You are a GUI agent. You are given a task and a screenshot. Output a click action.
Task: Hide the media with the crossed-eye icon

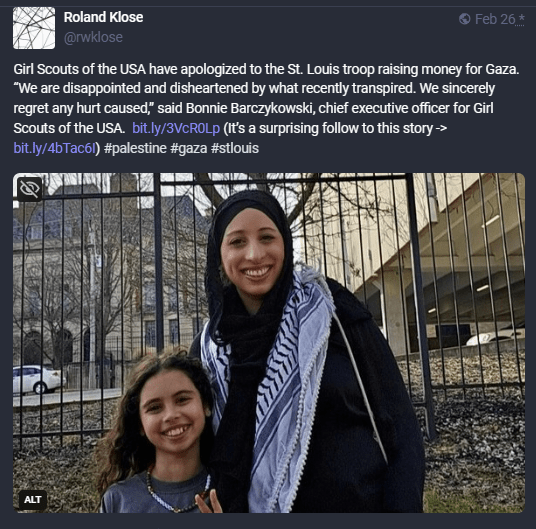30,189
